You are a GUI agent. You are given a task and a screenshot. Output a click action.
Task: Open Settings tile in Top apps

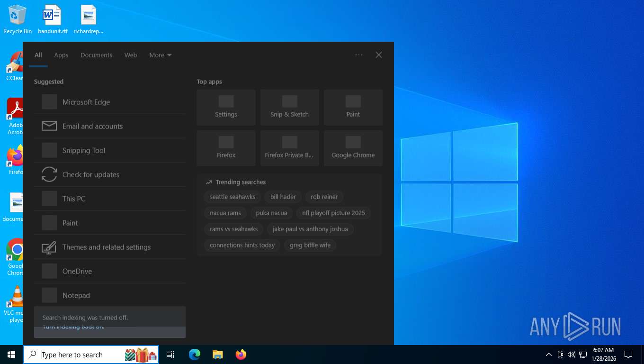point(226,108)
